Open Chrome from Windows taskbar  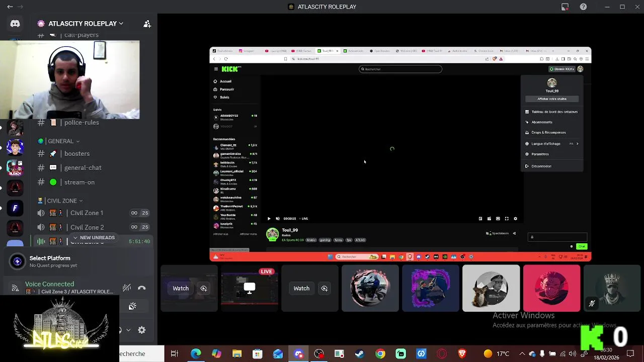[380, 354]
